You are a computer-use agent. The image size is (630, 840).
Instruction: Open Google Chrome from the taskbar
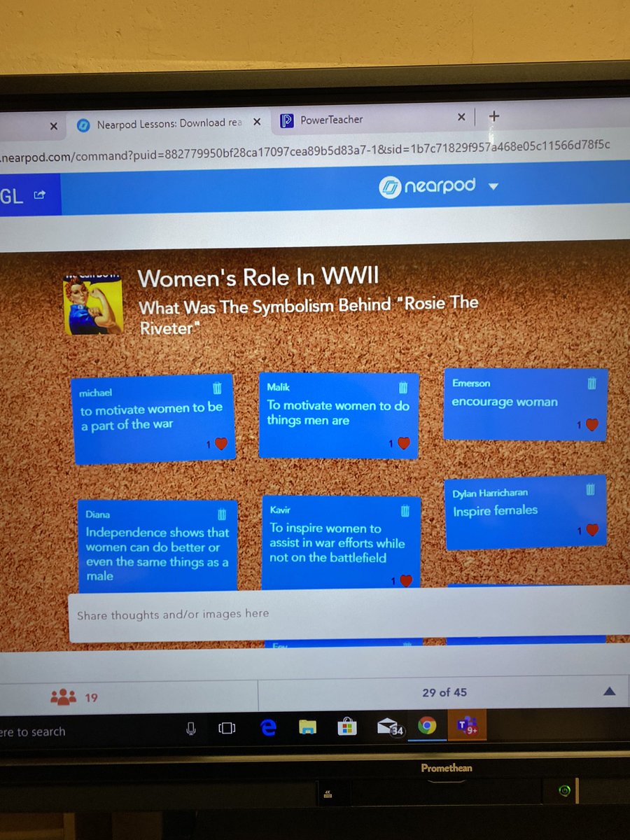(428, 726)
